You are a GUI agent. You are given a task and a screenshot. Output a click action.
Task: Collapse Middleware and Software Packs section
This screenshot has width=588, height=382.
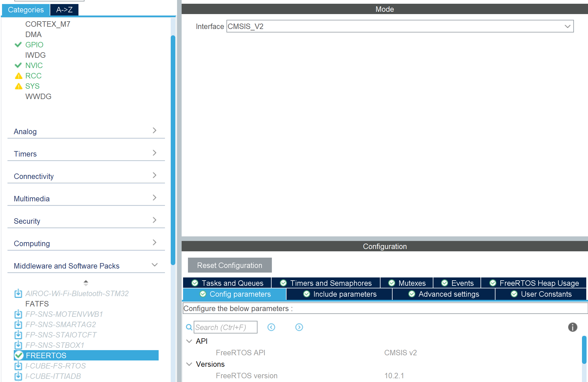(x=154, y=265)
